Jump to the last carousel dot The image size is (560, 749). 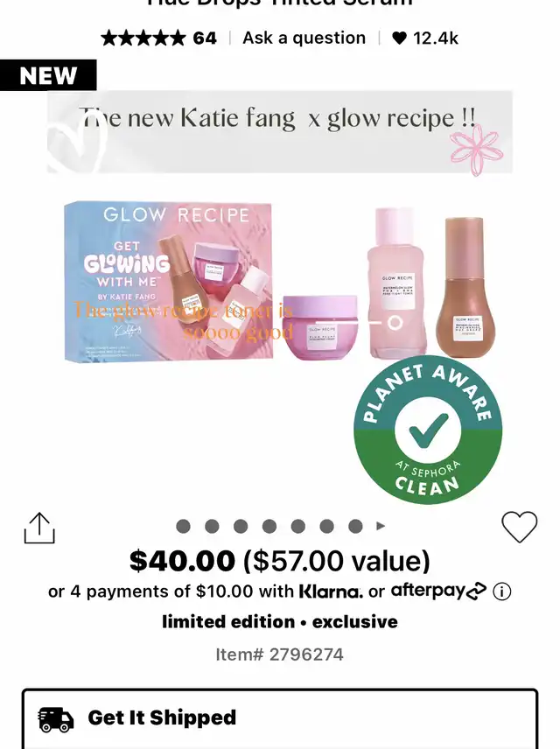355,527
